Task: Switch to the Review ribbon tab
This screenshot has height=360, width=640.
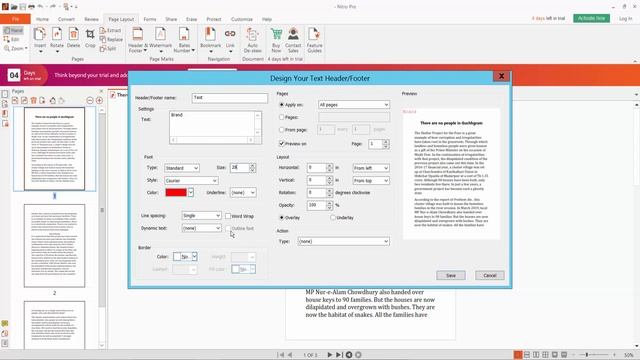Action: pos(91,19)
